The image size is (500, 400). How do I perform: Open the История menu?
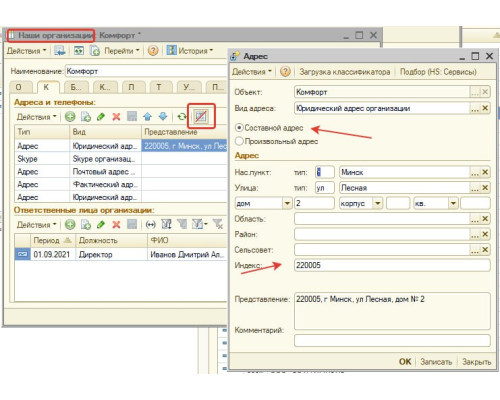tap(190, 51)
